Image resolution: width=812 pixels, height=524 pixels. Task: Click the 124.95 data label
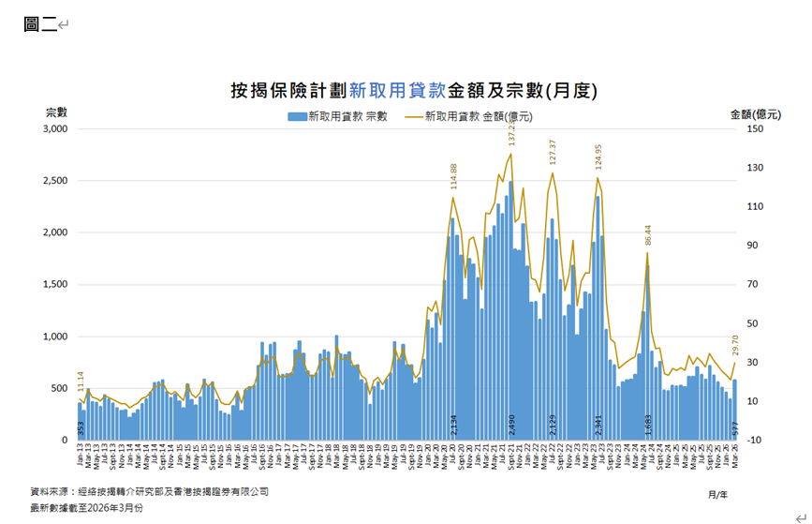[x=598, y=158]
